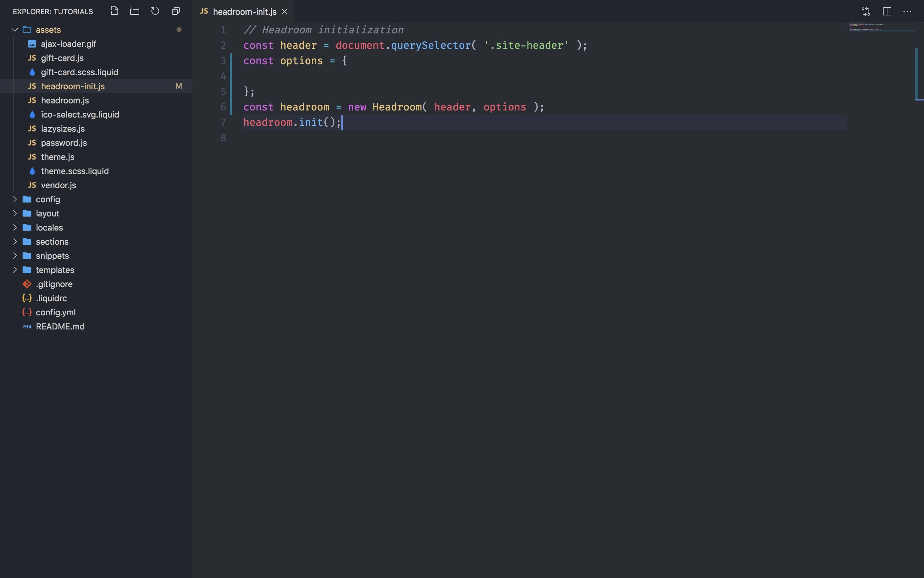Image resolution: width=924 pixels, height=578 pixels.
Task: Expand the config folder
Action: pyautogui.click(x=15, y=199)
